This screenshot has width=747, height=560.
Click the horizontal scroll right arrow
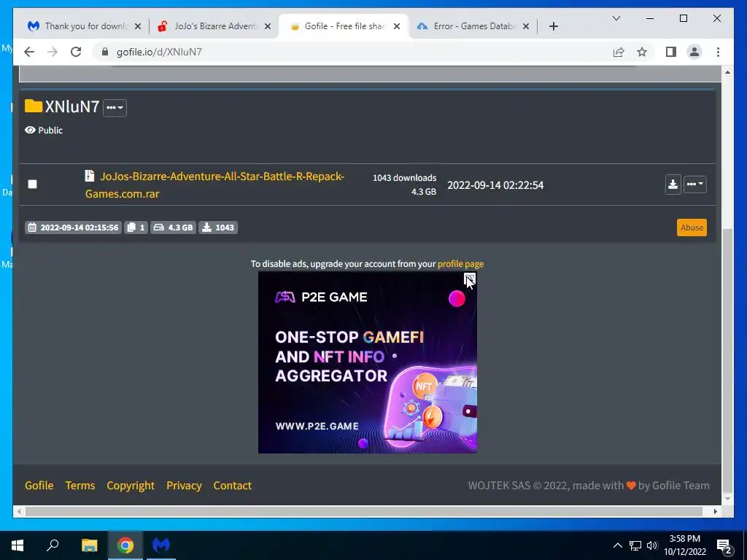coord(716,511)
